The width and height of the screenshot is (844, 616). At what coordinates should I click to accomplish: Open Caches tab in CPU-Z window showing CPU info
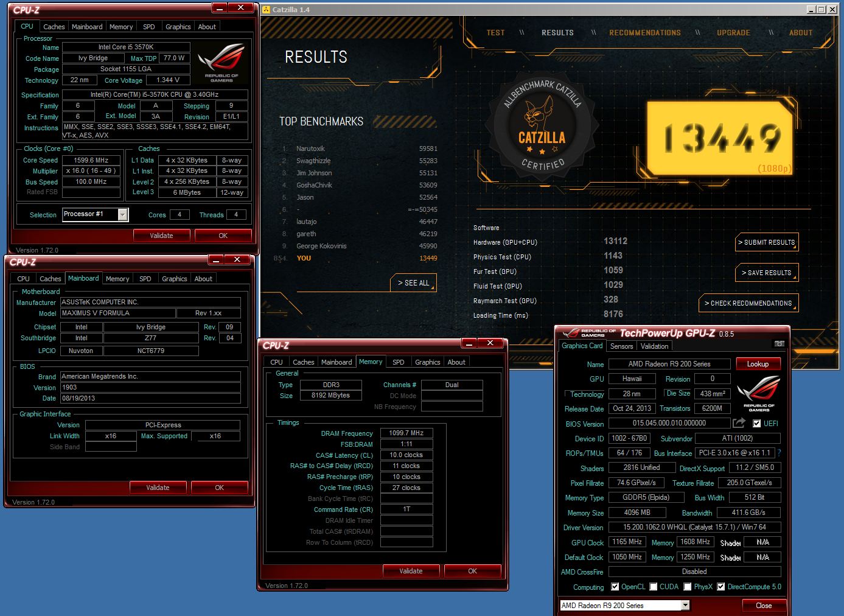(54, 27)
